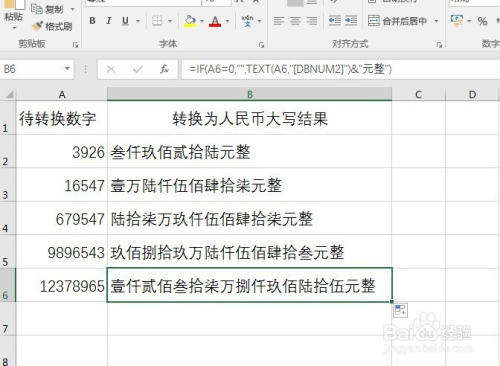Click cell with value 12378965
The image size is (500, 366).
pos(62,285)
